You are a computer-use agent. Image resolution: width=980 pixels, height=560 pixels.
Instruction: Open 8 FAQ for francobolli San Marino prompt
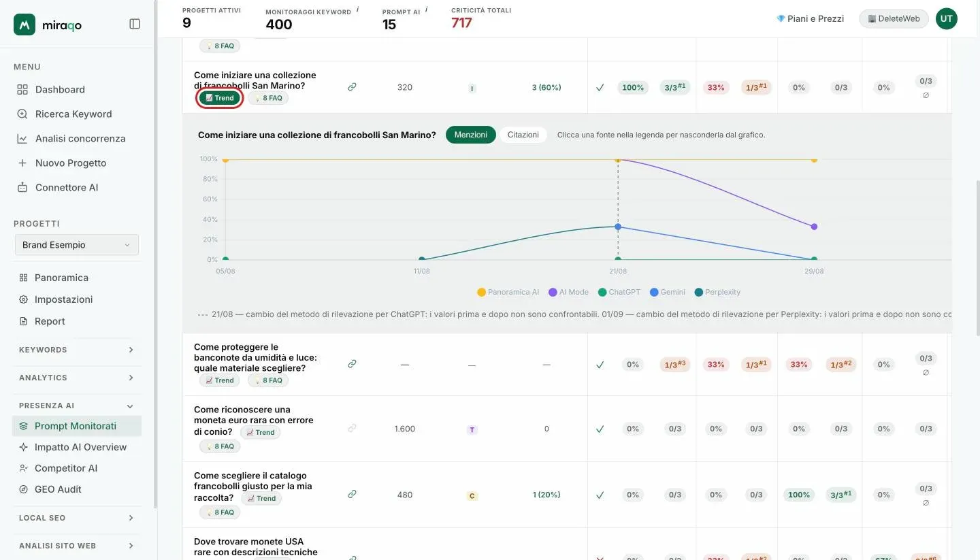tap(267, 98)
